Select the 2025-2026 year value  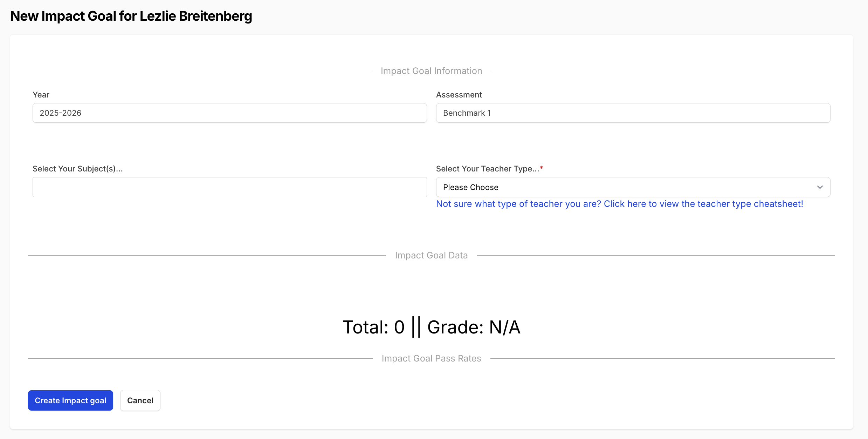60,113
